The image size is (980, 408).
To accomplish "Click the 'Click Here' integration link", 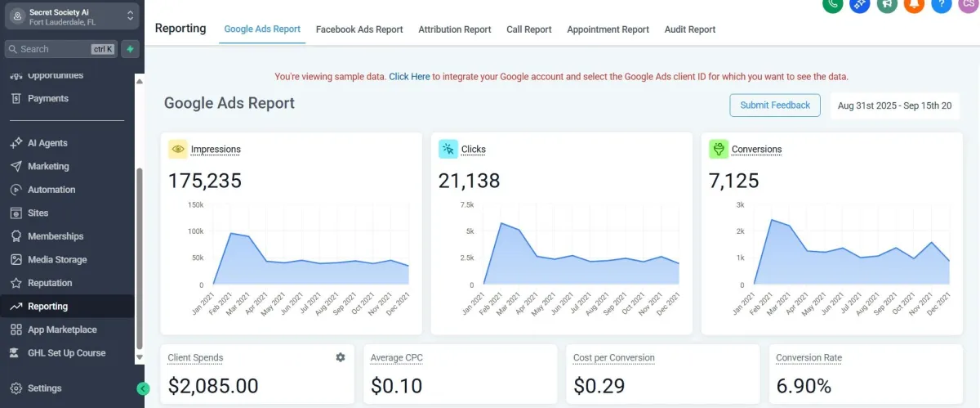I will pyautogui.click(x=409, y=77).
